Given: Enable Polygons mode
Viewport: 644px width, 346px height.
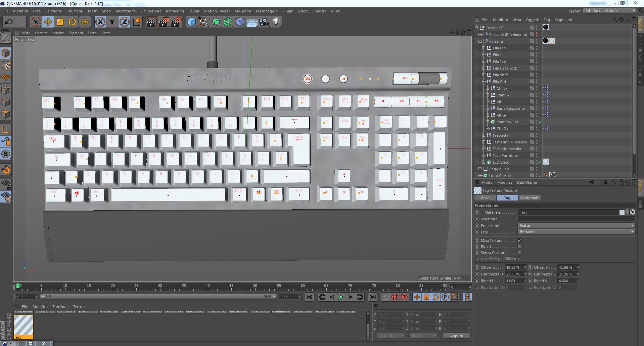Looking at the screenshot, I should pos(6,114).
